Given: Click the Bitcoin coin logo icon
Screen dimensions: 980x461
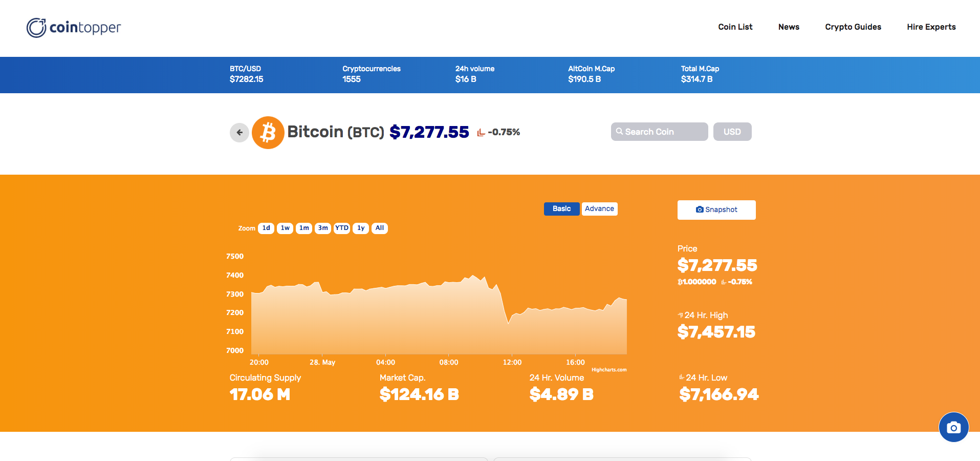Looking at the screenshot, I should pos(268,132).
